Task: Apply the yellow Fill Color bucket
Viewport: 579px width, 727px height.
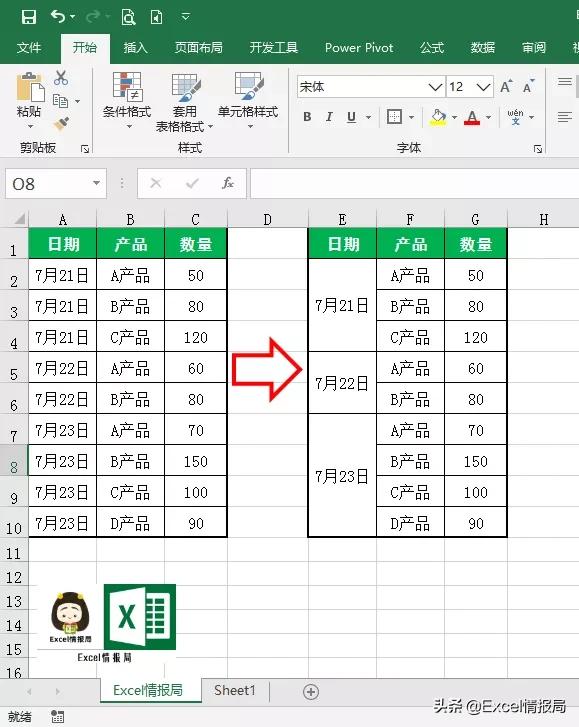Action: click(x=438, y=117)
